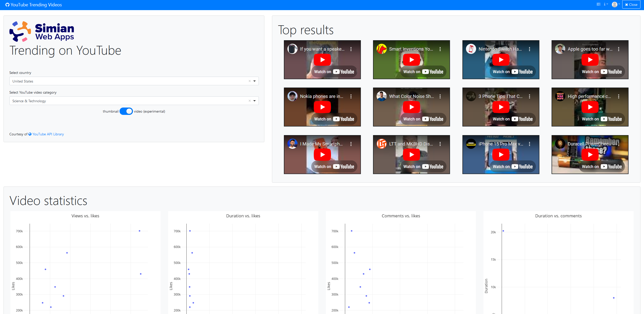Image resolution: width=644 pixels, height=314 pixels.
Task: Open more options on '3 Phone Tips That C...' video
Action: coord(530,96)
